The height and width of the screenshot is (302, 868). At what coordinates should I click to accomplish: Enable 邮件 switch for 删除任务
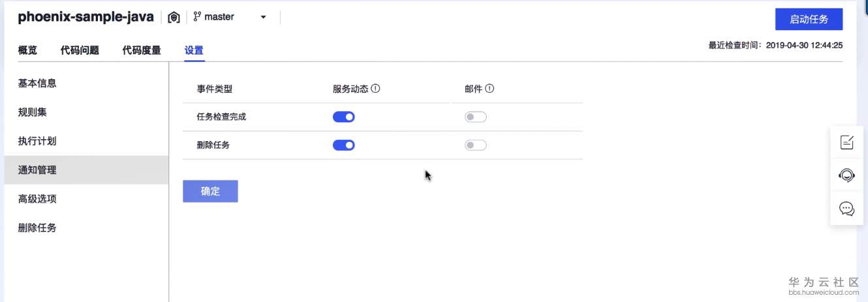[x=476, y=145]
